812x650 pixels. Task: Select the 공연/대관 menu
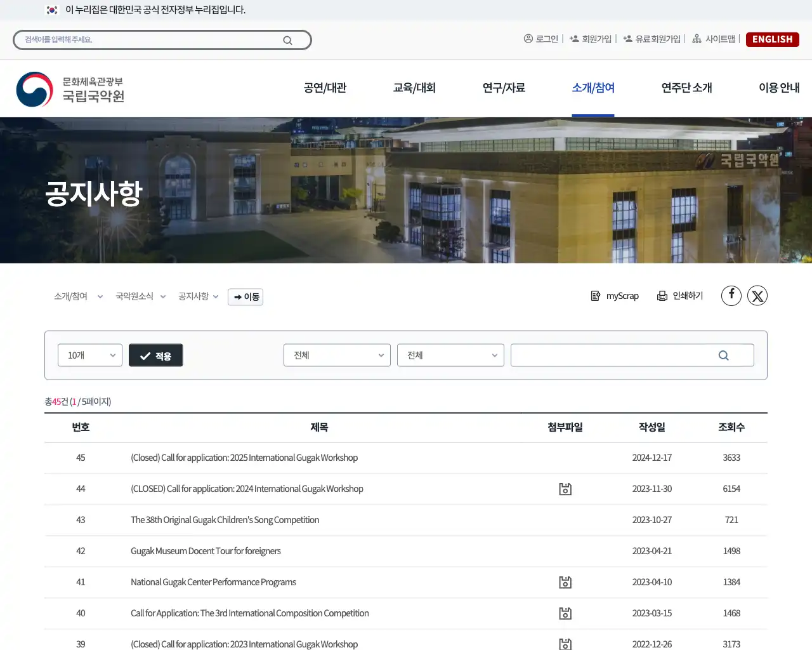[x=325, y=88]
